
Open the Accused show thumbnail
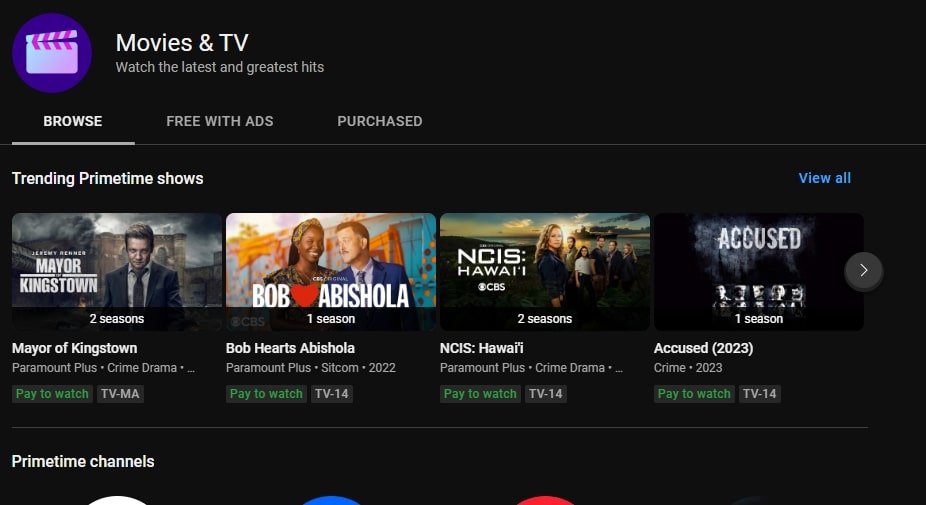click(759, 272)
